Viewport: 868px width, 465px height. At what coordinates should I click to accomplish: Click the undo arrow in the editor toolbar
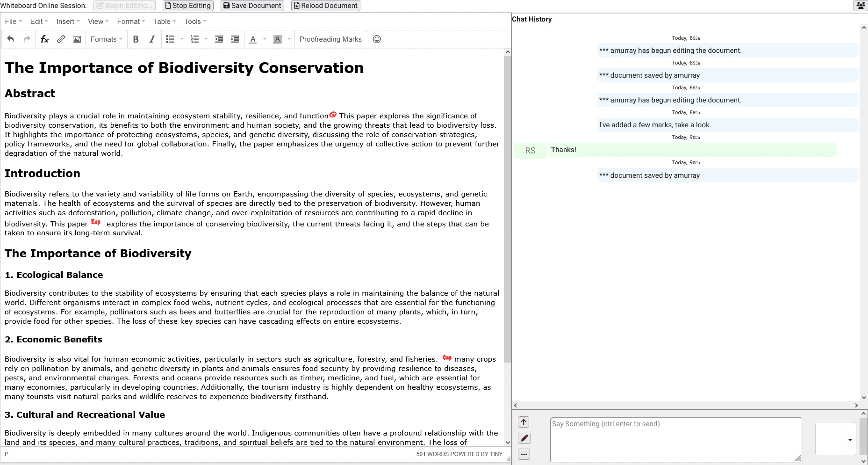[10, 39]
